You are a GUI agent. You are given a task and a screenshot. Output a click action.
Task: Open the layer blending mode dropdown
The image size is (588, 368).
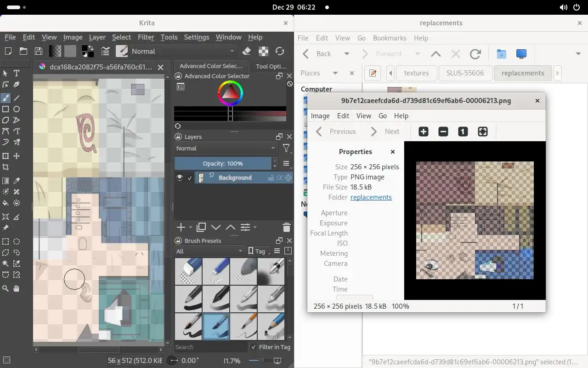(x=226, y=148)
